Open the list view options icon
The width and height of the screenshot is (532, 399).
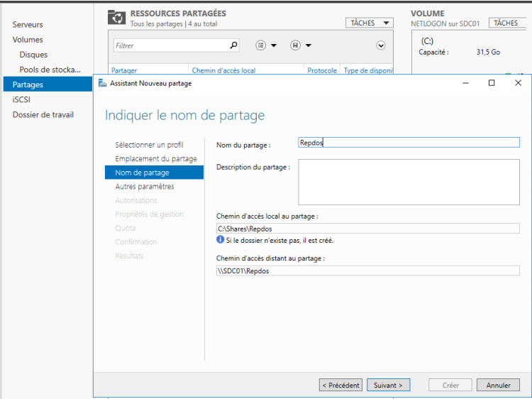(x=261, y=45)
